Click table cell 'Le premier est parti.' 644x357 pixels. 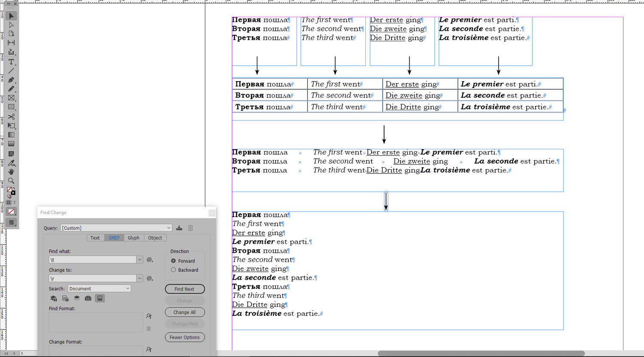pos(510,84)
